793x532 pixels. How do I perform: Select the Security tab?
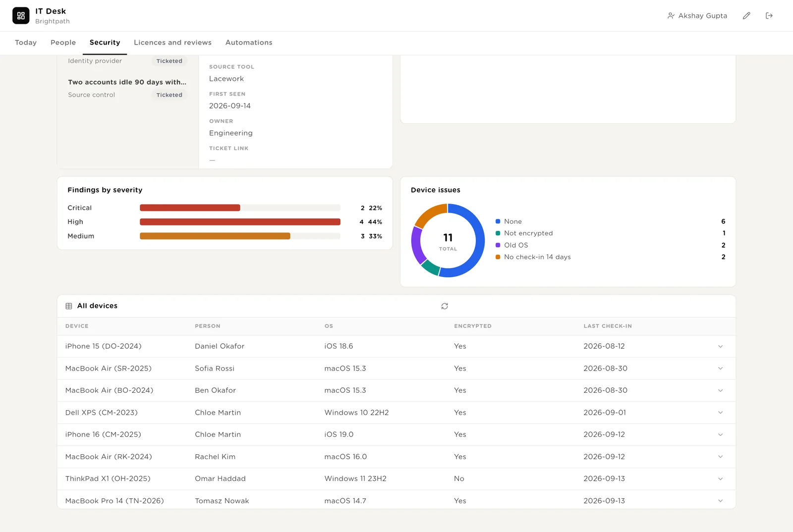[x=105, y=43]
